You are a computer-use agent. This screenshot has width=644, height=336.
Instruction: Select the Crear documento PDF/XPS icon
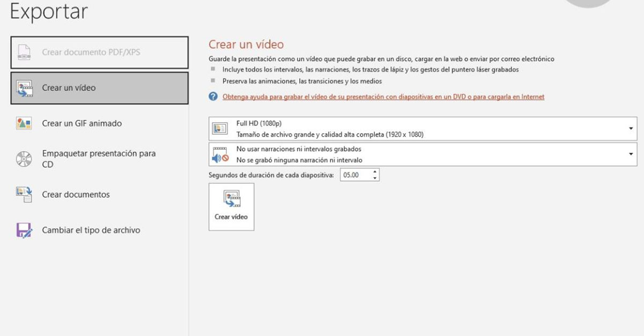[23, 52]
